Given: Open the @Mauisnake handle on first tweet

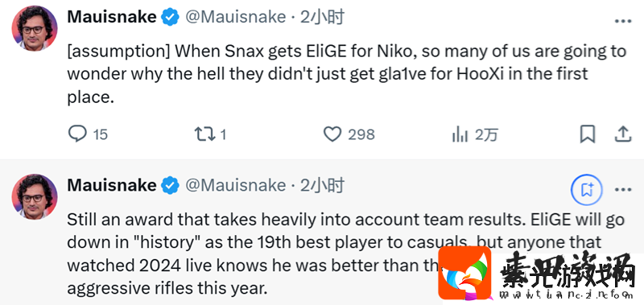Looking at the screenshot, I should [235, 17].
